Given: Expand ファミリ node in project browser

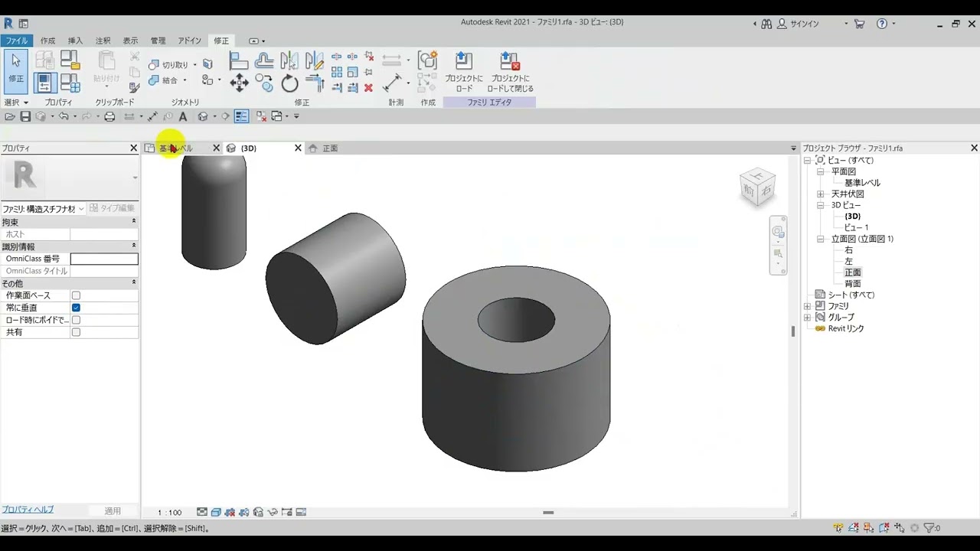Looking at the screenshot, I should [x=807, y=306].
